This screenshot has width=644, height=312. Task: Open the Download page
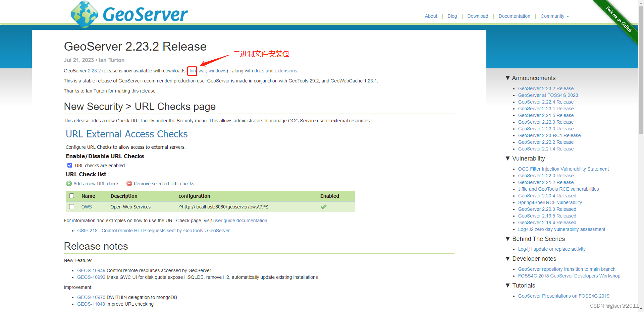pyautogui.click(x=478, y=16)
